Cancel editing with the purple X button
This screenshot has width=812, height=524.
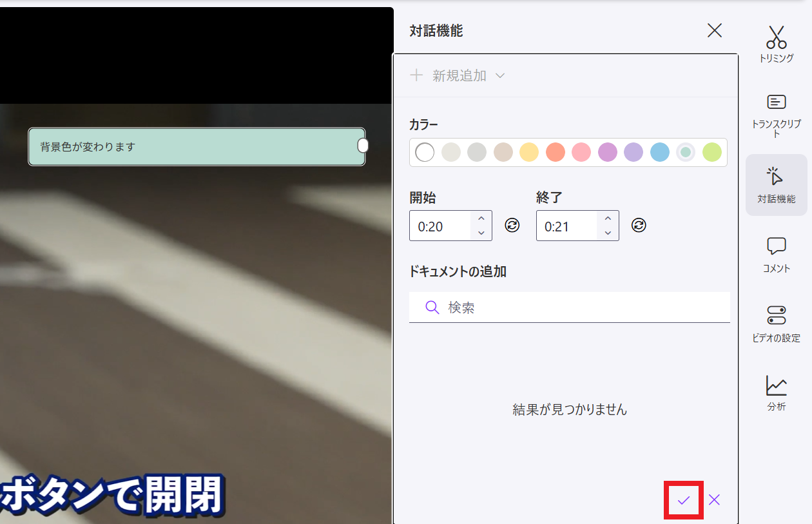click(x=713, y=500)
